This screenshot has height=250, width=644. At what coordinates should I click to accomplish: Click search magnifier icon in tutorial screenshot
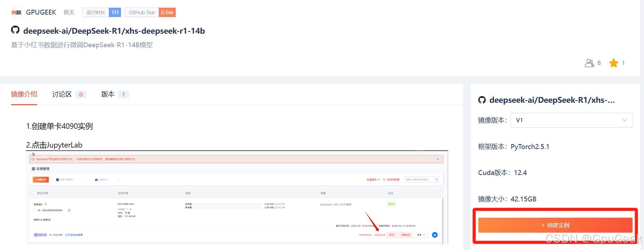437,180
